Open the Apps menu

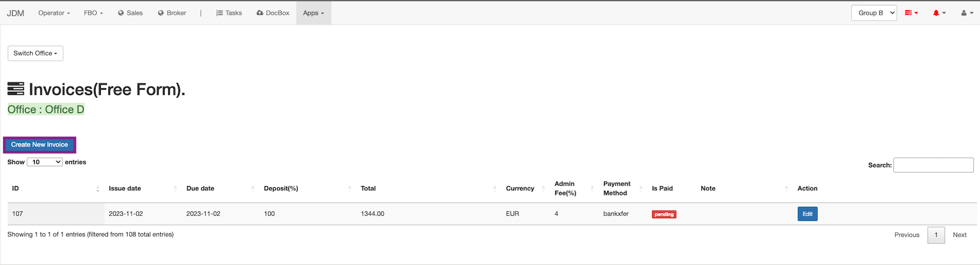tap(313, 13)
